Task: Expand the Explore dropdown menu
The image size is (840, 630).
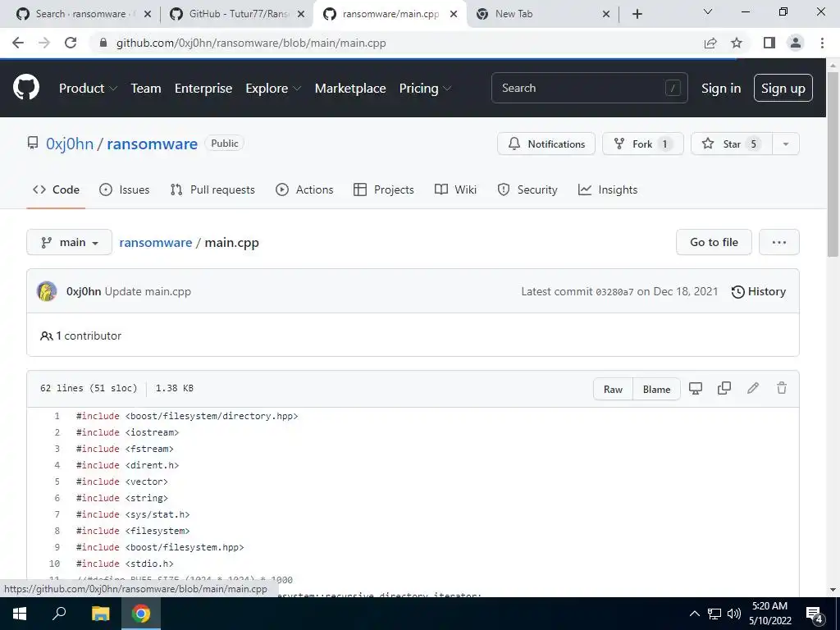Action: [x=273, y=88]
